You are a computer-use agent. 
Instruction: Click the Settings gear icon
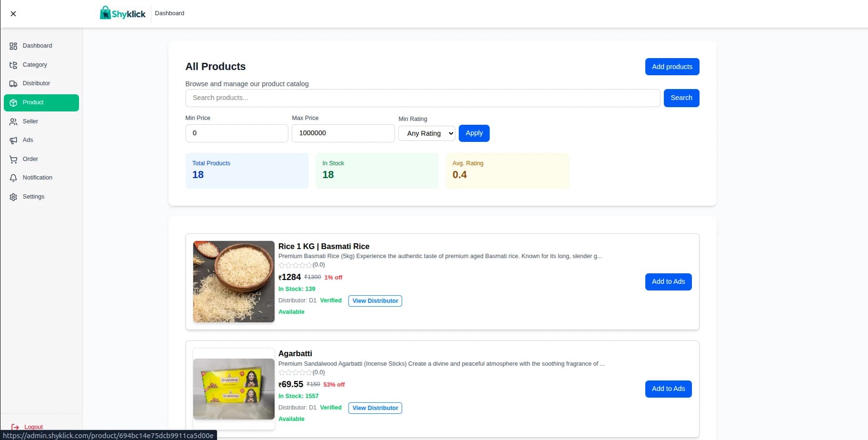(13, 197)
